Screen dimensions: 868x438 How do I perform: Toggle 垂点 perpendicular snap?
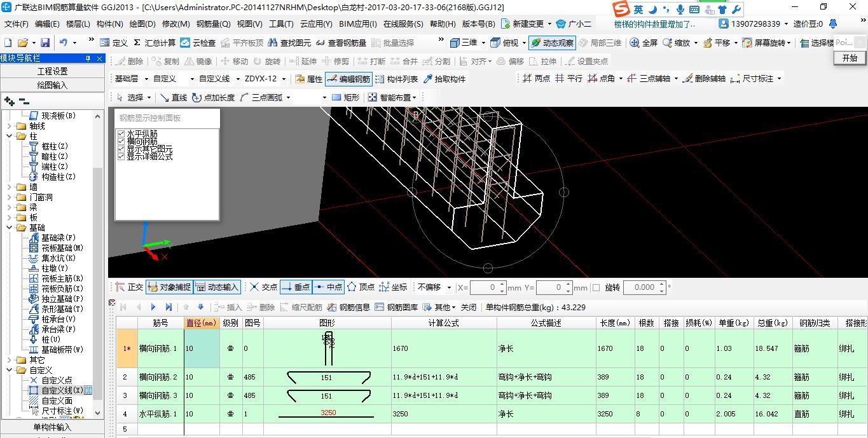coord(296,287)
